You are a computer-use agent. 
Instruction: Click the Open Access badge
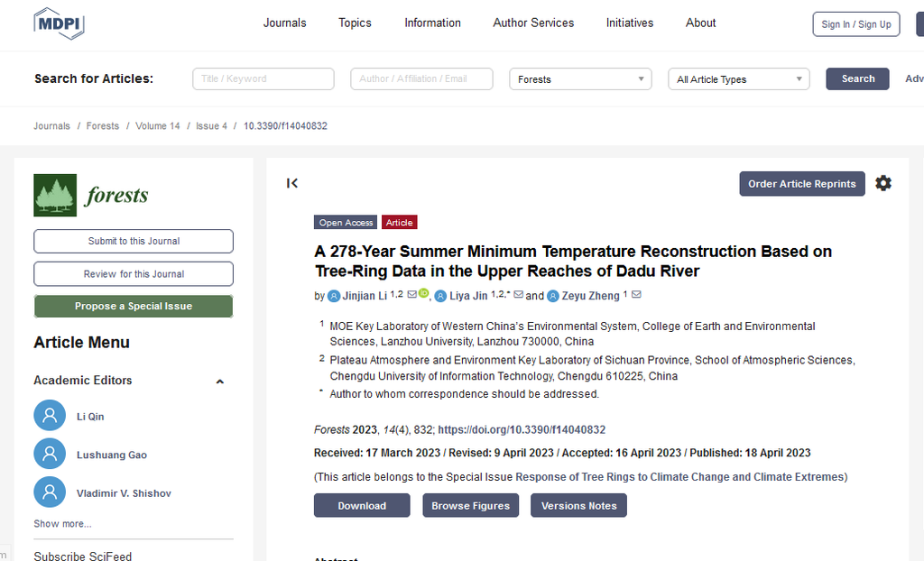(346, 222)
